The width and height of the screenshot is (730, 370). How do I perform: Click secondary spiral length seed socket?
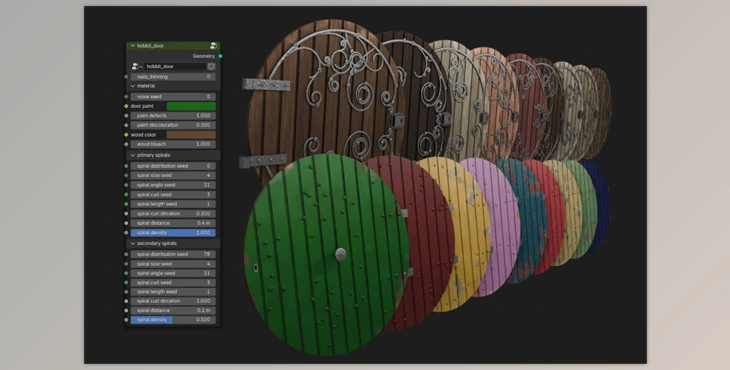126,292
